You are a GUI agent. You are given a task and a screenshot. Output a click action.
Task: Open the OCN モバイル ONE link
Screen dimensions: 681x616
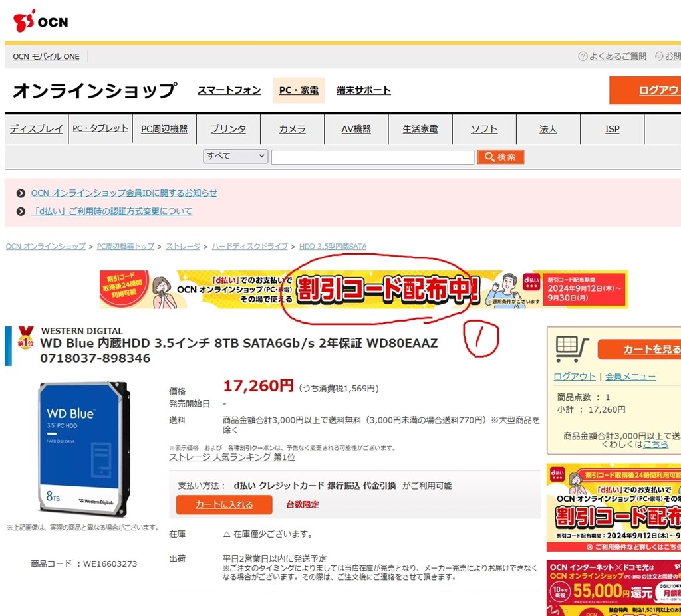click(46, 57)
